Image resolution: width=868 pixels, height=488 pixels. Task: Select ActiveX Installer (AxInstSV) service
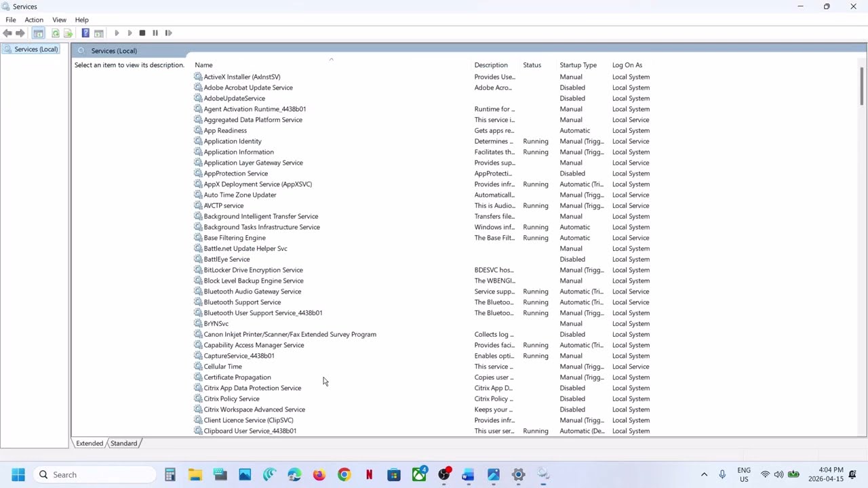point(242,77)
